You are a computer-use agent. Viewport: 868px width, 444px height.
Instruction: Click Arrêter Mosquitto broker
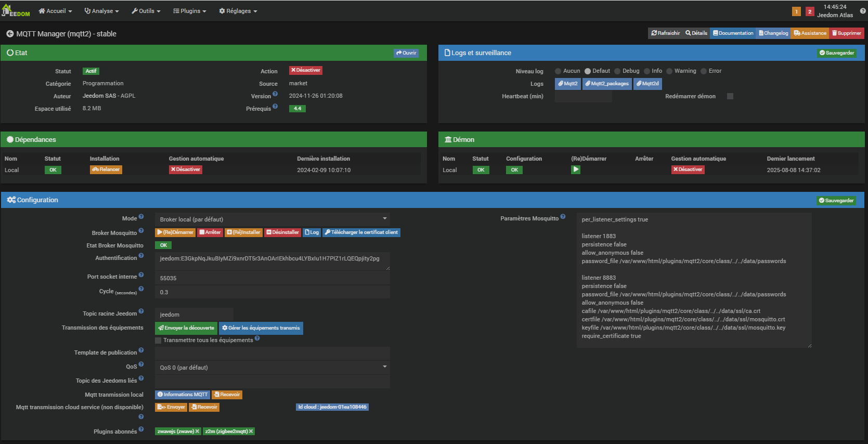coord(210,232)
